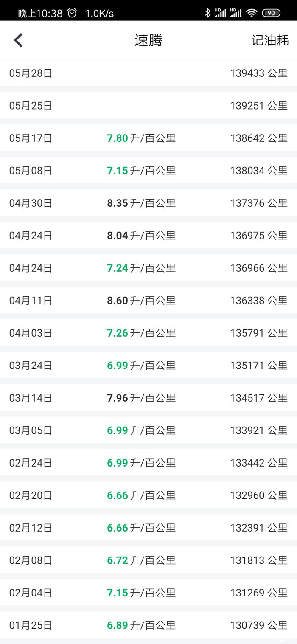Open the 01月25日 entry showing 6.89

pyautogui.click(x=148, y=625)
